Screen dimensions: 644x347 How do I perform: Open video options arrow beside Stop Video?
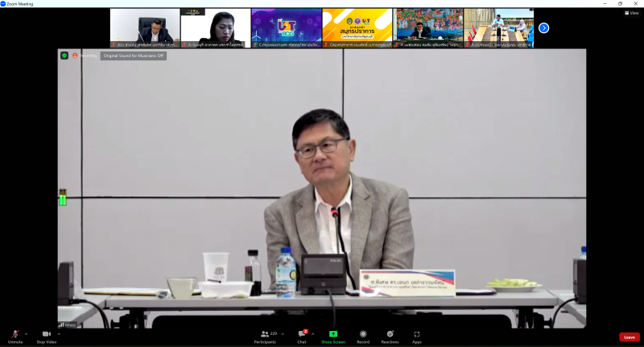click(59, 333)
